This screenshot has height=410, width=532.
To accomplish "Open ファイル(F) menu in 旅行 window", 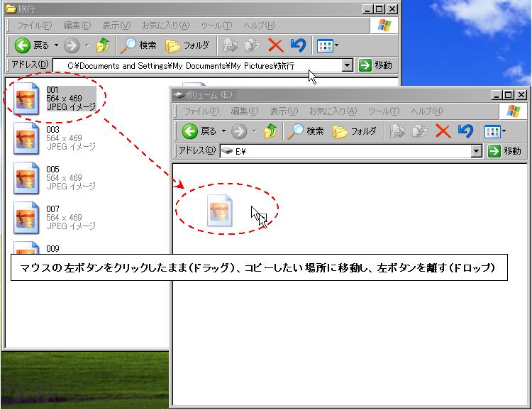I will 34,26.
